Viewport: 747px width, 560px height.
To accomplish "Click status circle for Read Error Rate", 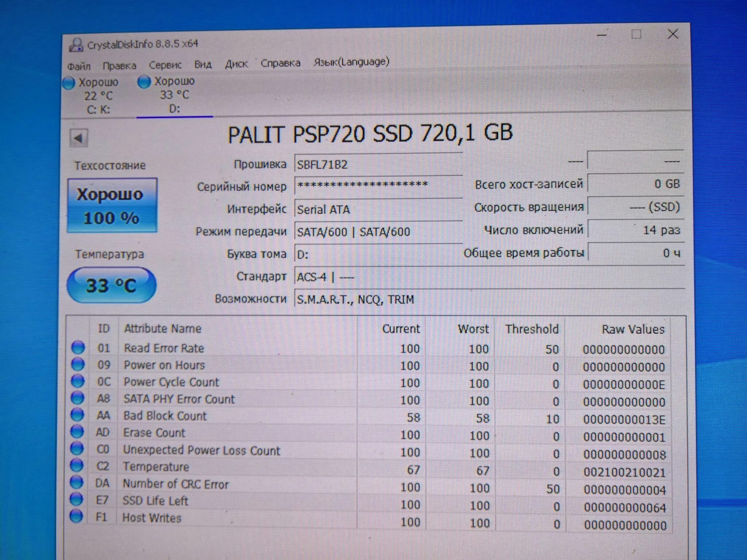I will [78, 347].
